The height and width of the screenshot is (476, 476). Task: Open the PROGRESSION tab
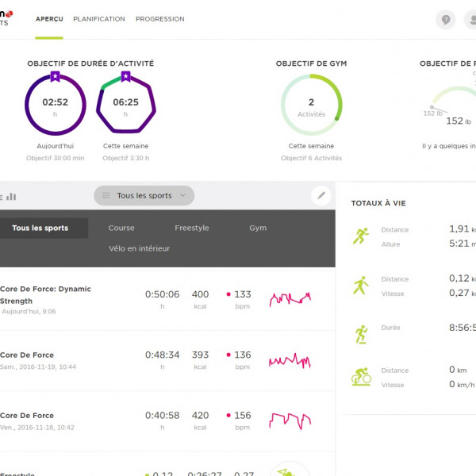click(159, 19)
